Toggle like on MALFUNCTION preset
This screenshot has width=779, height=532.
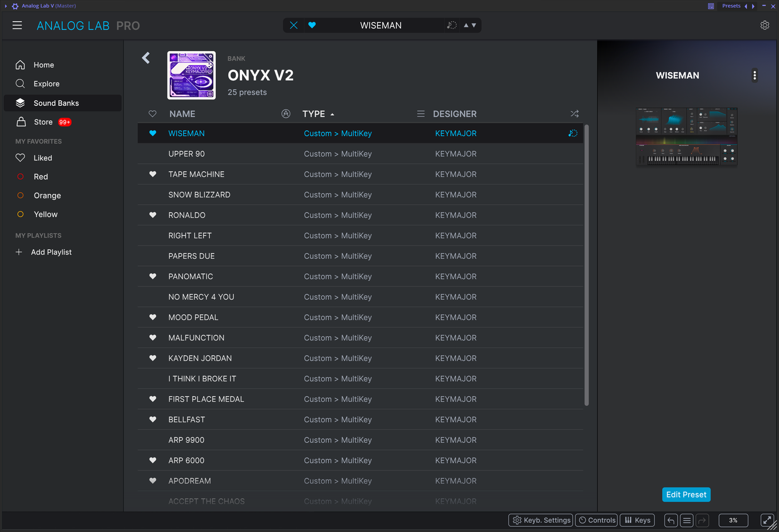tap(152, 338)
